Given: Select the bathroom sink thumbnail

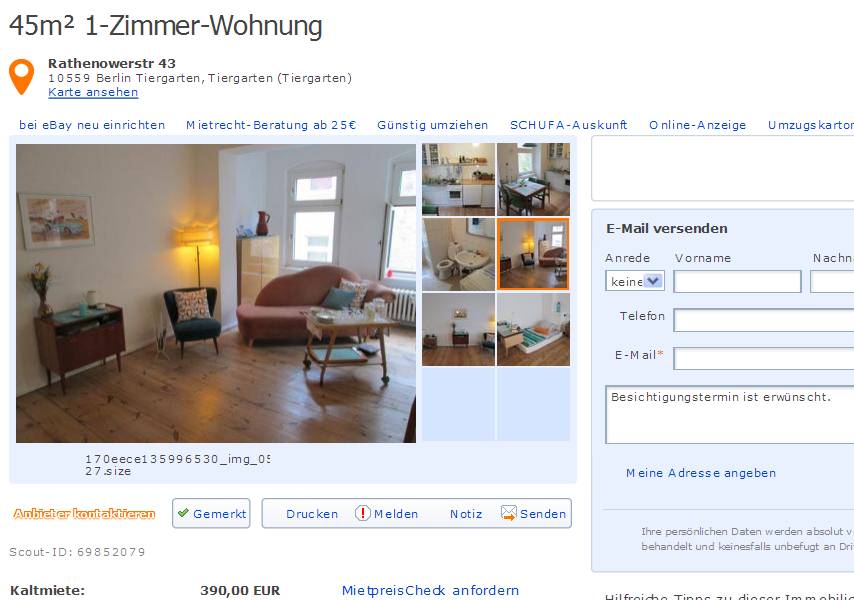Looking at the screenshot, I should pyautogui.click(x=459, y=254).
